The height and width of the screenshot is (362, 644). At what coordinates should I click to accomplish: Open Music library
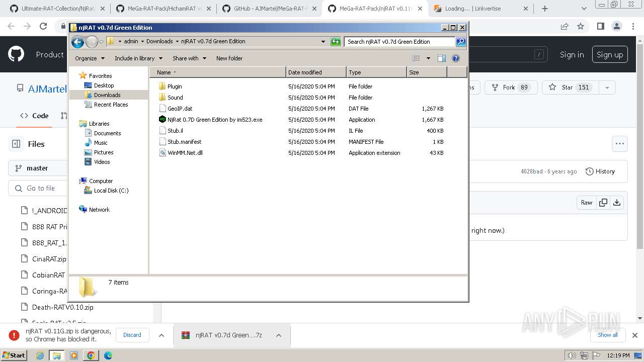101,143
